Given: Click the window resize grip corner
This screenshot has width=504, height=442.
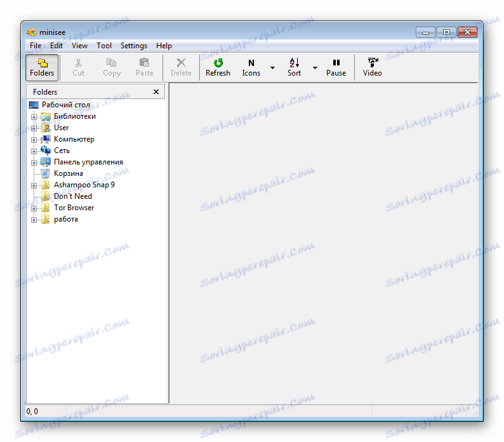Looking at the screenshot, I should tap(475, 413).
